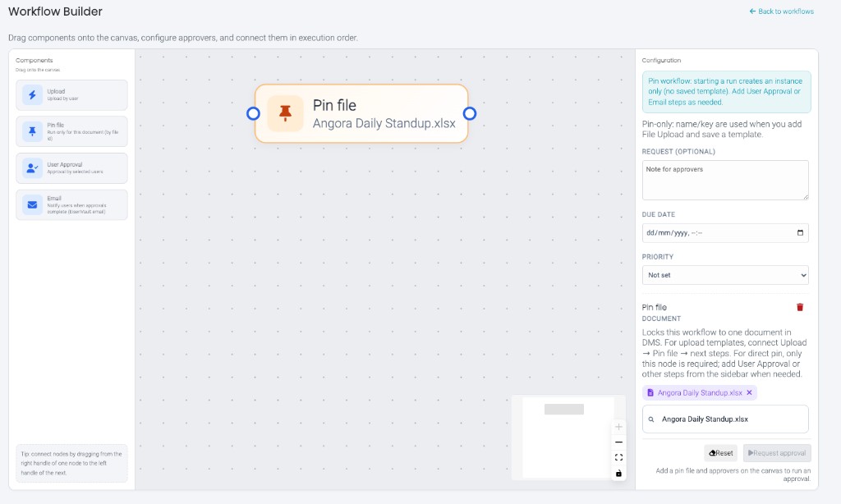841x504 pixels.
Task: Click the orange pin icon on canvas node
Action: click(x=285, y=113)
